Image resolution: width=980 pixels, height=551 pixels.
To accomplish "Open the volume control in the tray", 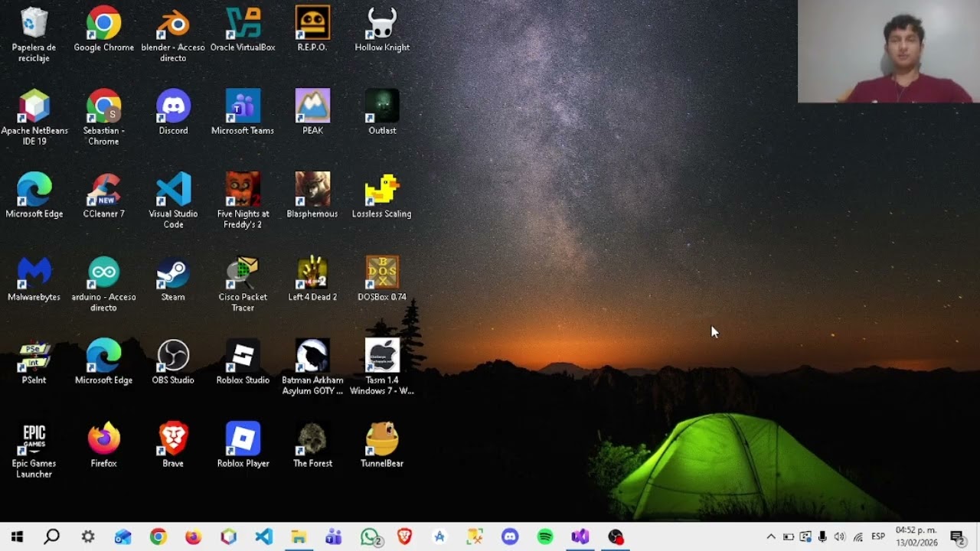I will point(840,537).
